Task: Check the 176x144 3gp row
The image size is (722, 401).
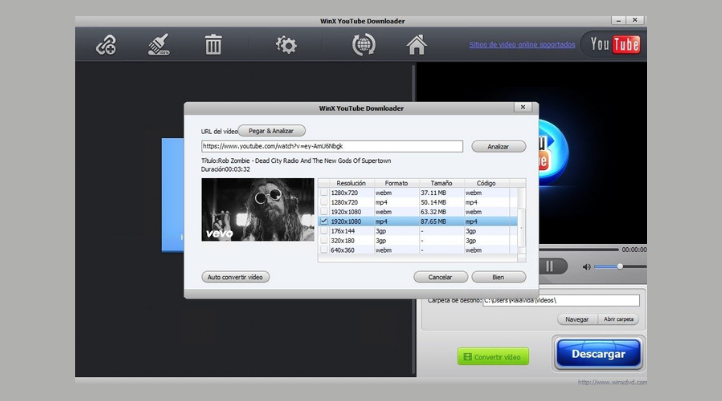Action: pos(324,231)
